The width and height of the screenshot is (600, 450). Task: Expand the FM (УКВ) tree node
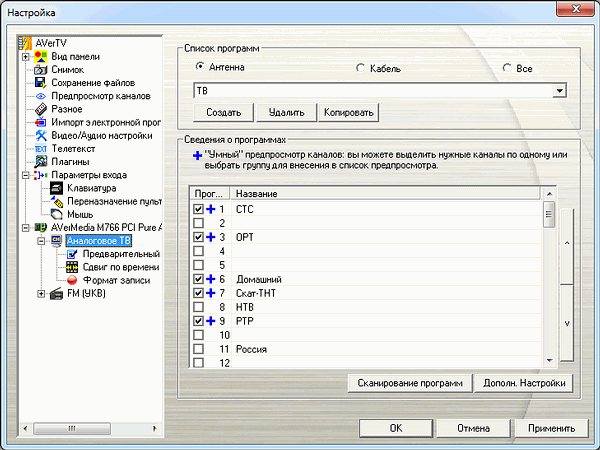point(41,293)
